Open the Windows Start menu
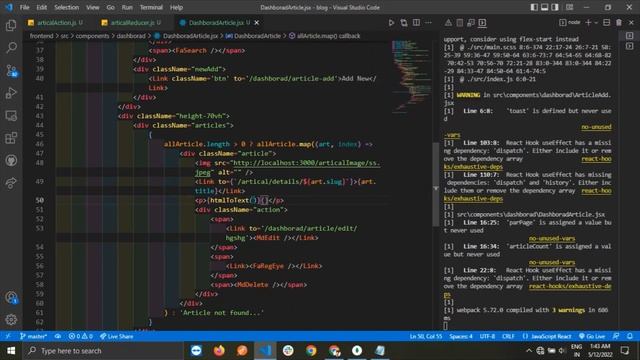The image size is (640, 360). point(11,351)
